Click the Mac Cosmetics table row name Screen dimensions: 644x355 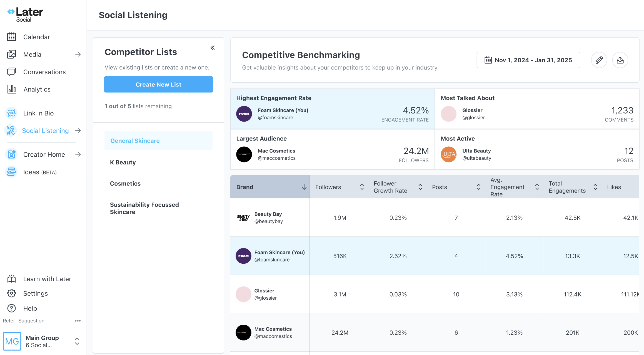click(273, 329)
